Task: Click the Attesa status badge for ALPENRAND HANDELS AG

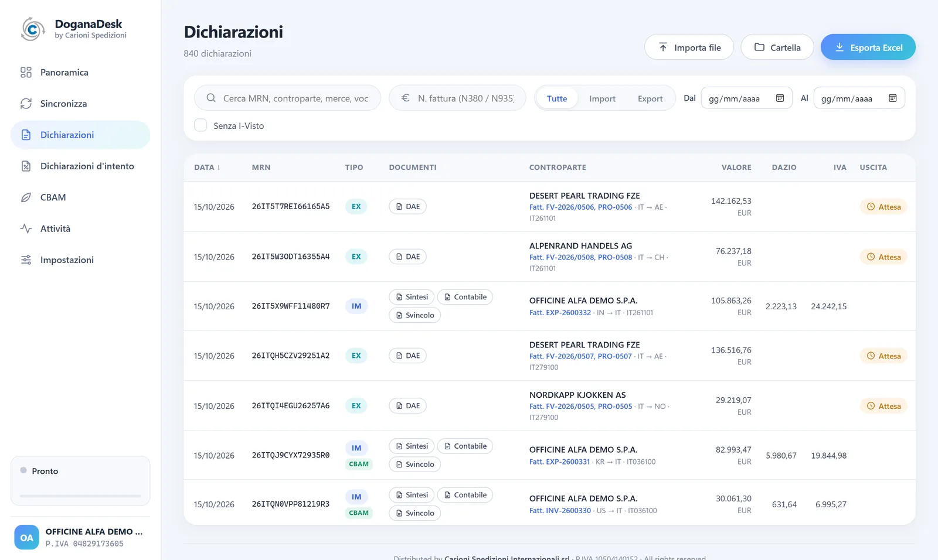Action: 883,257
